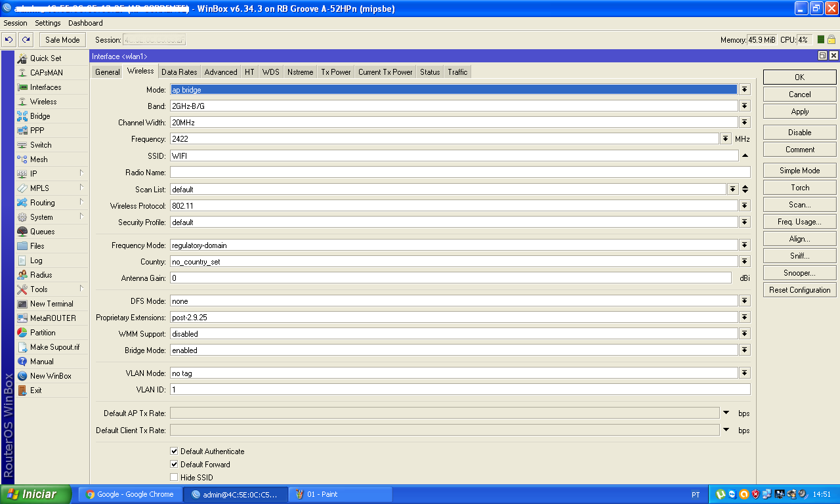The height and width of the screenshot is (504, 840).
Task: Collapse the SSID field with the up arrow
Action: coord(745,156)
